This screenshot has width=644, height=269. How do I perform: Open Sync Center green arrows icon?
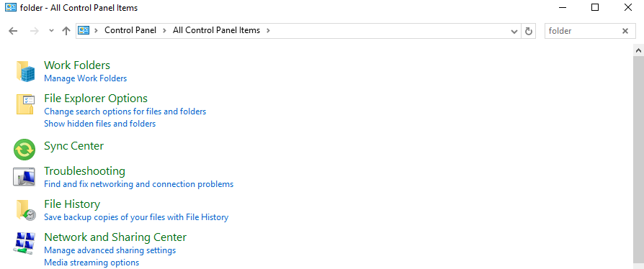click(24, 150)
